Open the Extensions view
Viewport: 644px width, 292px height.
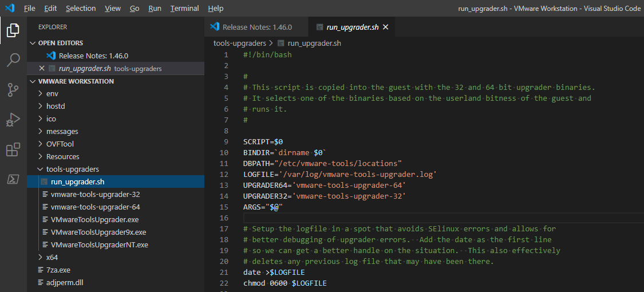13,149
